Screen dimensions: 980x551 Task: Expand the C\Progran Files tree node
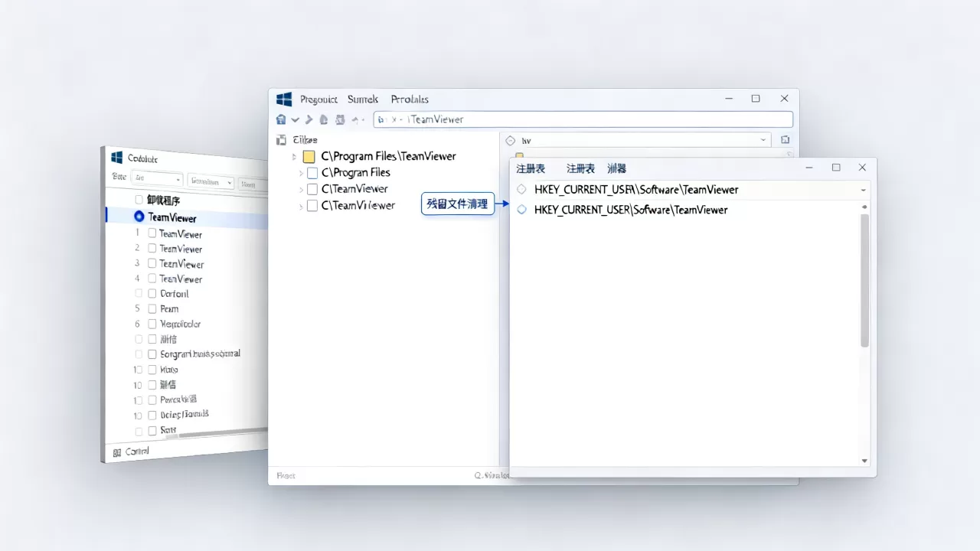[301, 173]
